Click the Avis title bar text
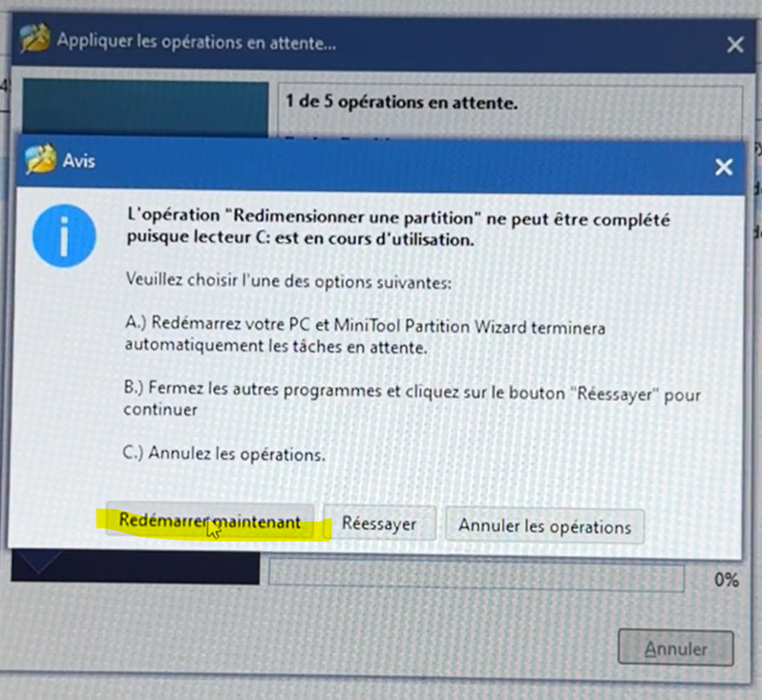 click(78, 160)
